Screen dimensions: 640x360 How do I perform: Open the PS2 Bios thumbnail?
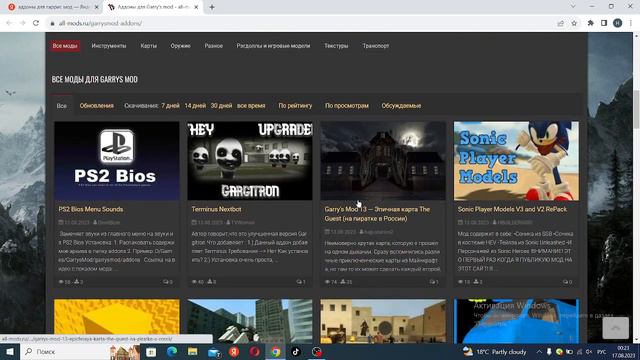click(117, 161)
